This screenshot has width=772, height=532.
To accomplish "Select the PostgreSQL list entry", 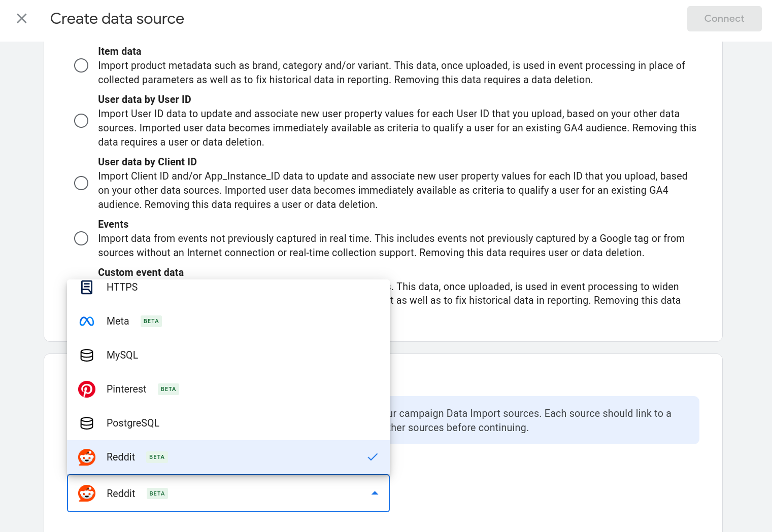I will point(133,423).
